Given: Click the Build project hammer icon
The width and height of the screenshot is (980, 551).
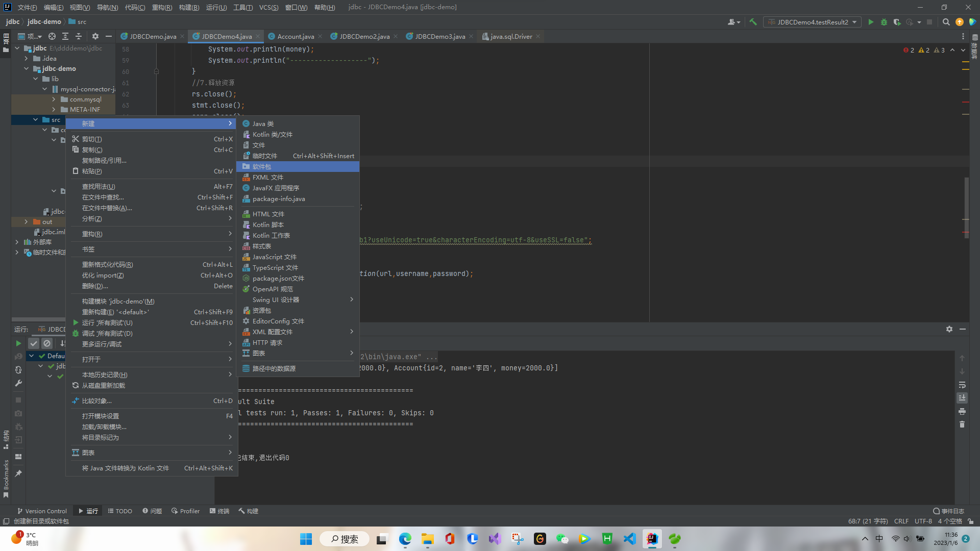Looking at the screenshot, I should (x=753, y=22).
